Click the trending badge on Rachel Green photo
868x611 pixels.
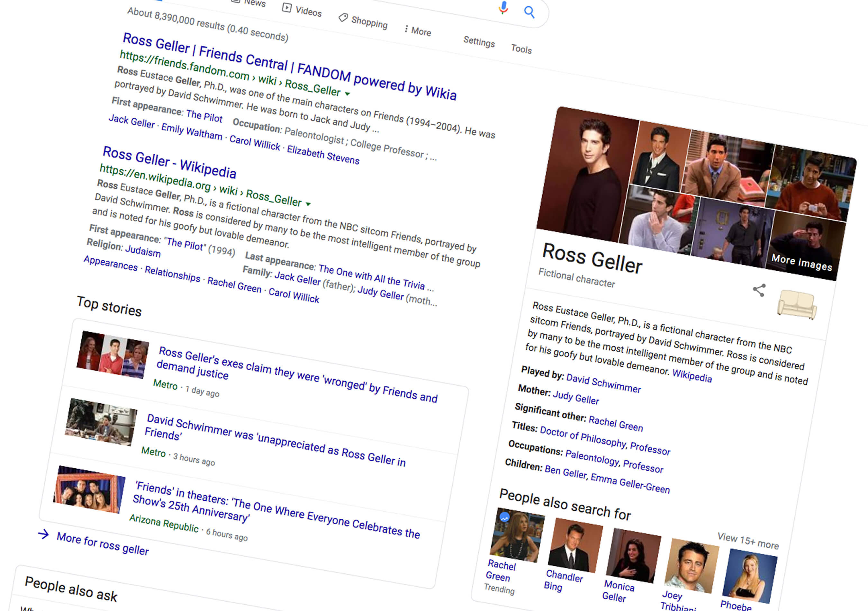click(x=504, y=517)
